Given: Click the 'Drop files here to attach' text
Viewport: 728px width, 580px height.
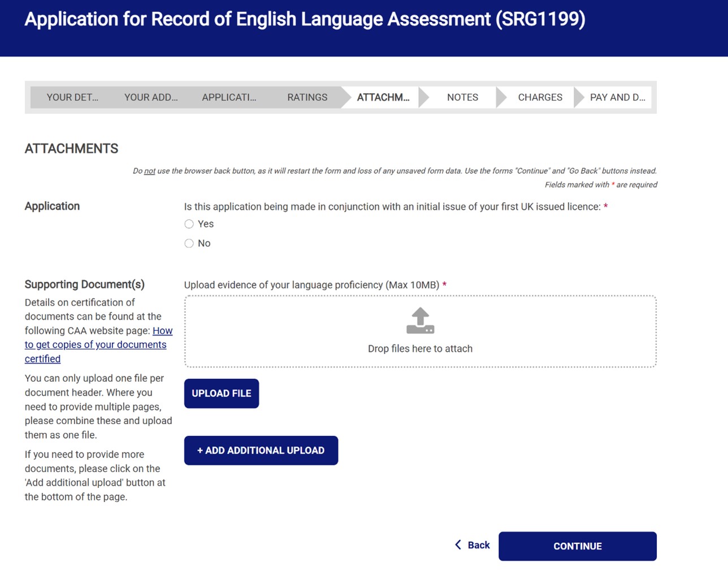Looking at the screenshot, I should [x=420, y=349].
